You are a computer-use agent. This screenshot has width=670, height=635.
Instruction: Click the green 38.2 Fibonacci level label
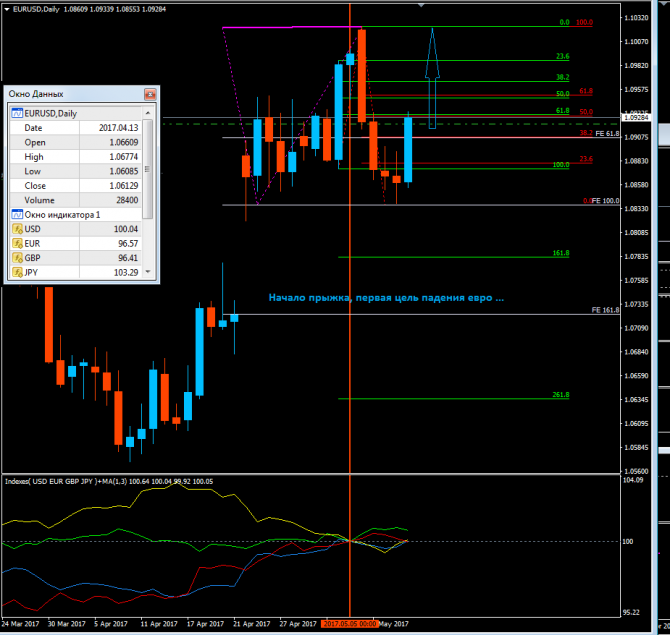[x=562, y=77]
